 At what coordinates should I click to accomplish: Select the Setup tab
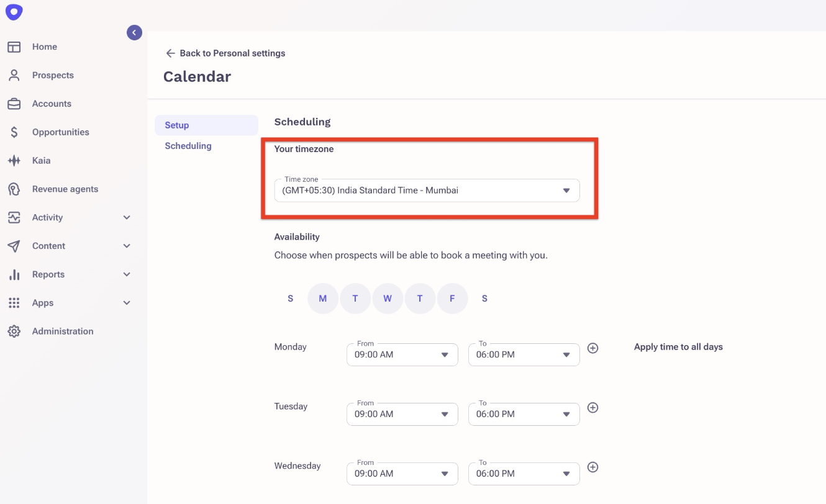point(206,125)
